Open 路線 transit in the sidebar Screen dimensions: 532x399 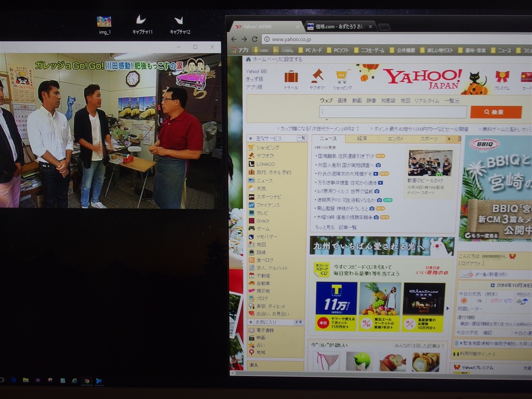click(257, 252)
